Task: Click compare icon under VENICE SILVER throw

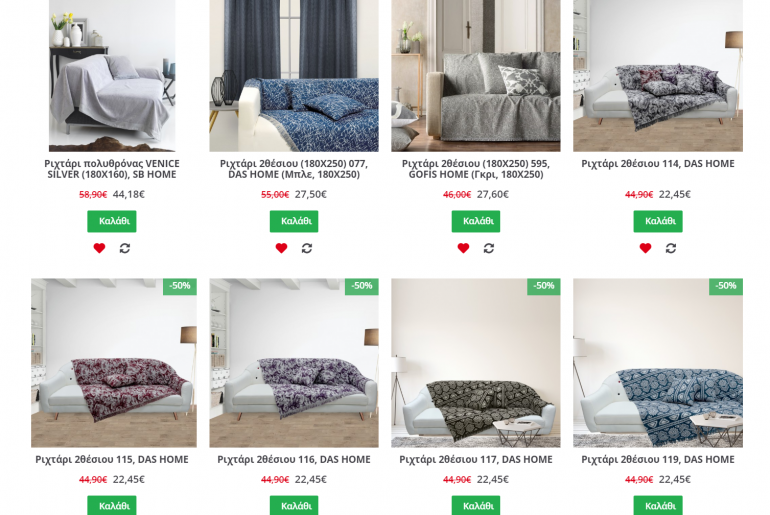Action: point(125,248)
